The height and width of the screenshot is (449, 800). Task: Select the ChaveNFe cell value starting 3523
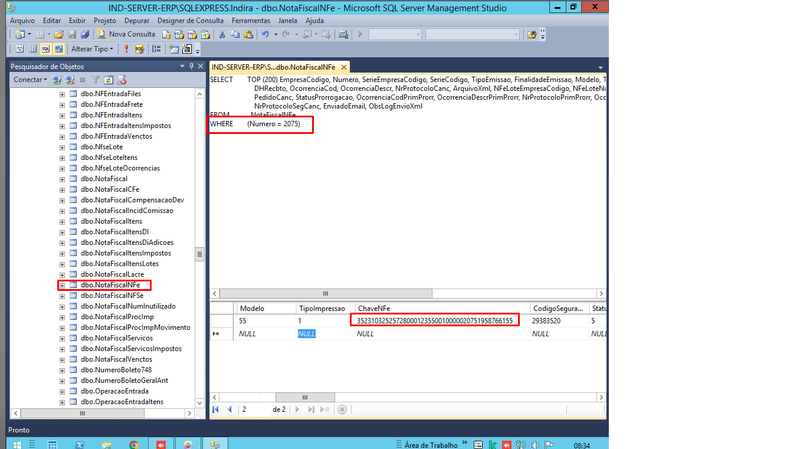click(x=435, y=321)
